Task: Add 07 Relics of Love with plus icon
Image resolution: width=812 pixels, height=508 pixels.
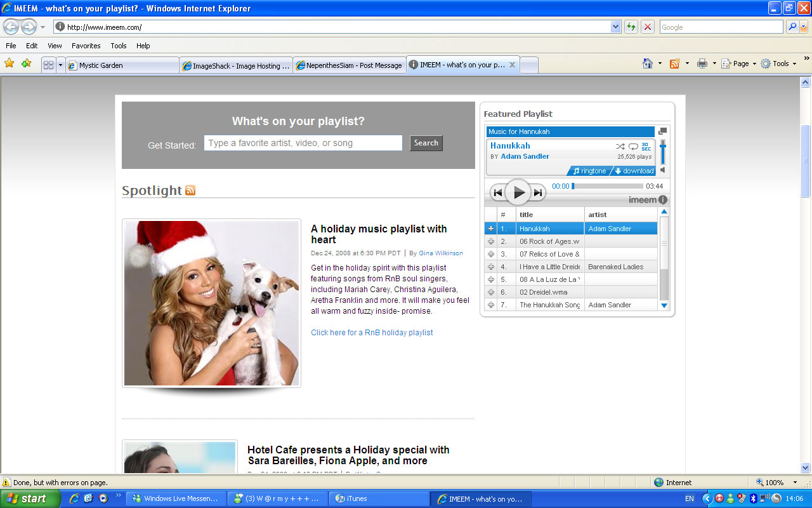Action: pos(490,254)
